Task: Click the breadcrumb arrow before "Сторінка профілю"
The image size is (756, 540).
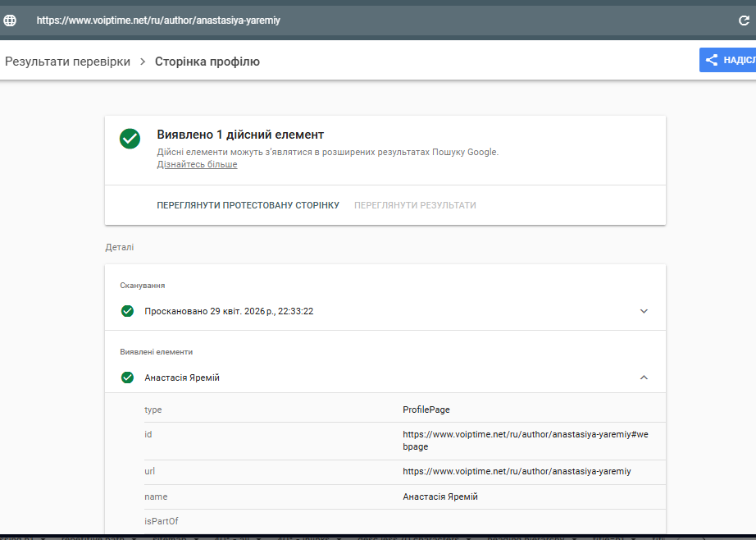Action: coord(143,62)
